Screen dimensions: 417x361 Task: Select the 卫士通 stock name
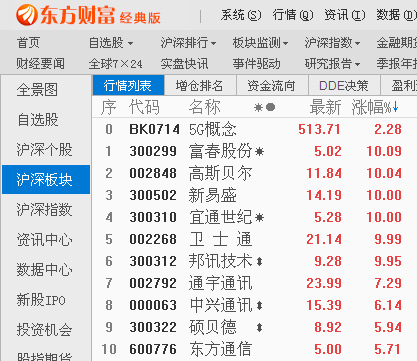[x=221, y=239]
